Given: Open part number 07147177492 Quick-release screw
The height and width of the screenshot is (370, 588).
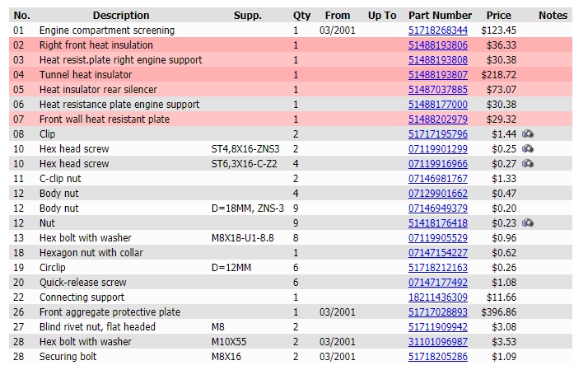Looking at the screenshot, I should (438, 282).
